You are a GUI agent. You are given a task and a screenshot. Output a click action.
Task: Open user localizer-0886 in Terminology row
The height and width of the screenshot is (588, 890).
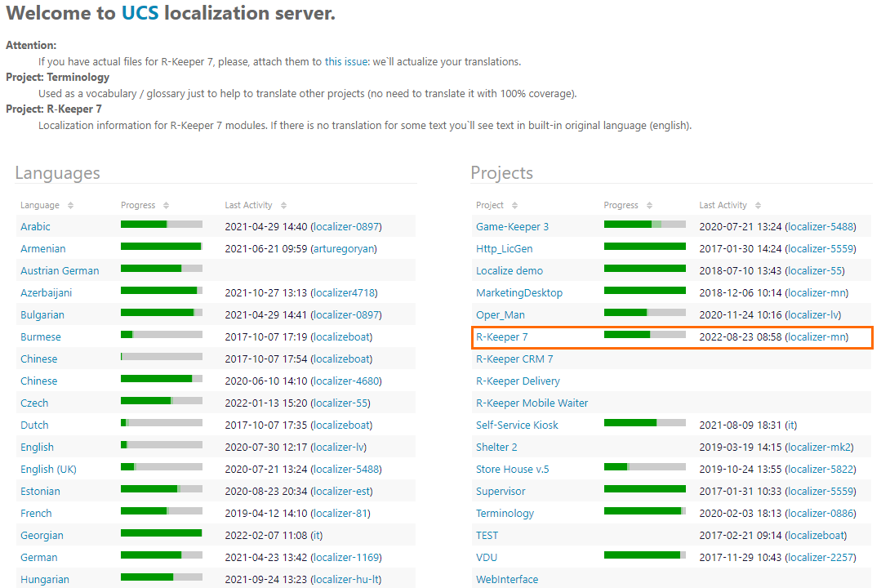(x=820, y=514)
